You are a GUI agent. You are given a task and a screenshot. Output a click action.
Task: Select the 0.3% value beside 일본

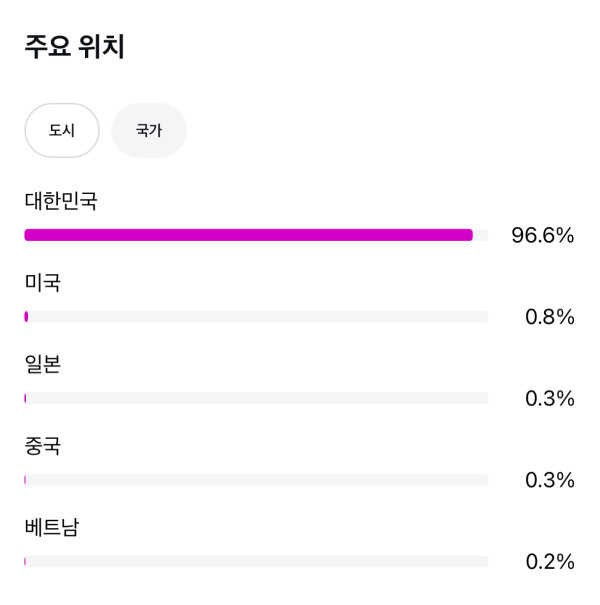[x=550, y=399]
